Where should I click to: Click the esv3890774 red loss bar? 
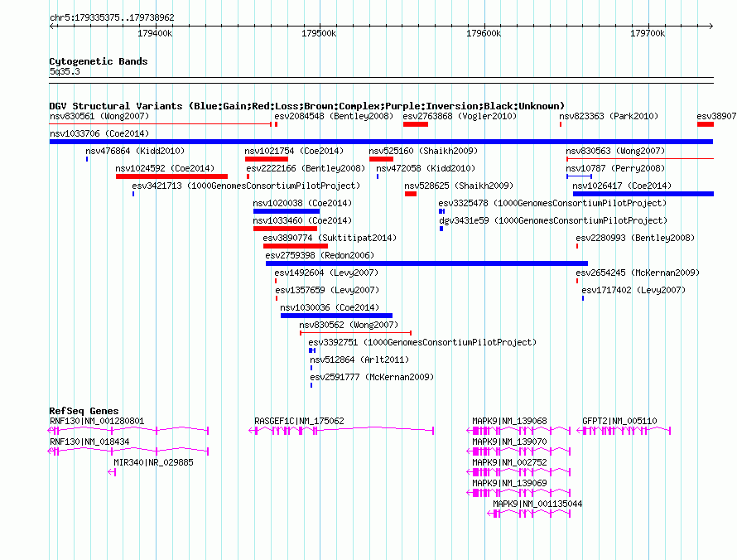(296, 246)
